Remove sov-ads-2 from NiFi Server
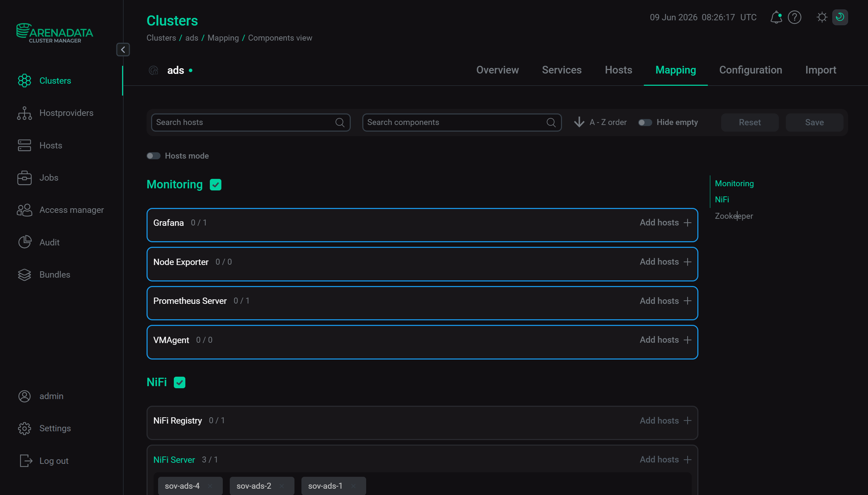Viewport: 868px width, 495px height. [x=282, y=486]
